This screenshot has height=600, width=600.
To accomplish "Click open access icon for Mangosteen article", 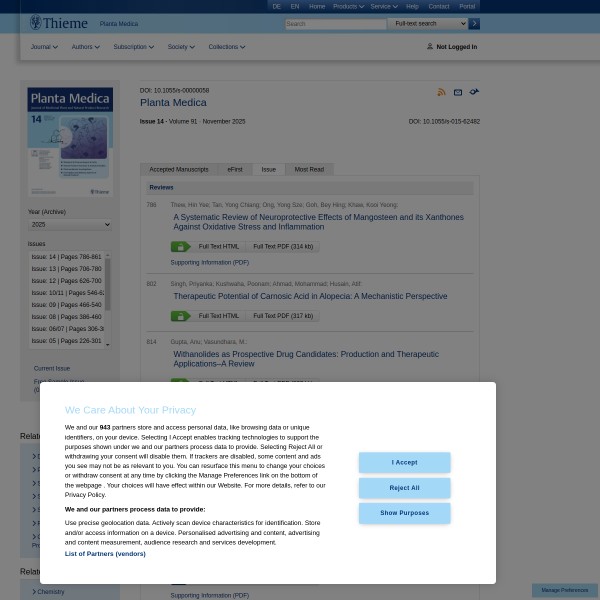I will tap(180, 246).
